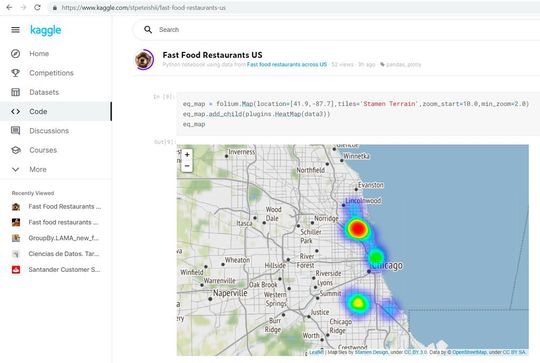Click the Stamen Design attribution link

[371, 352]
